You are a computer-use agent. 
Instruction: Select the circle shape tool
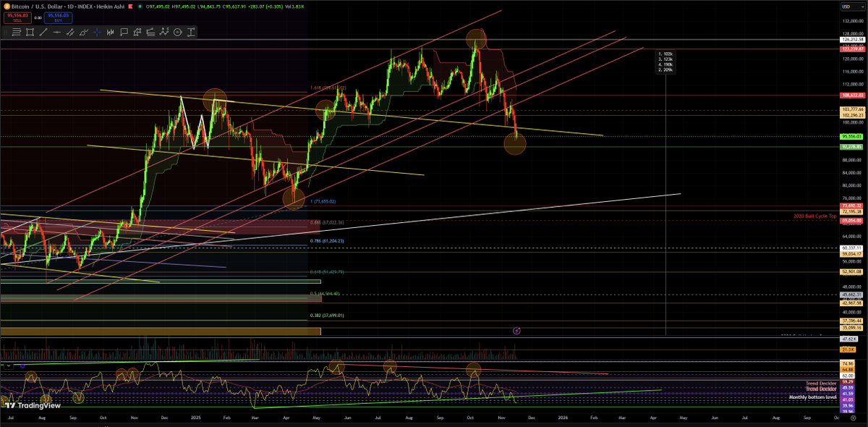click(177, 33)
